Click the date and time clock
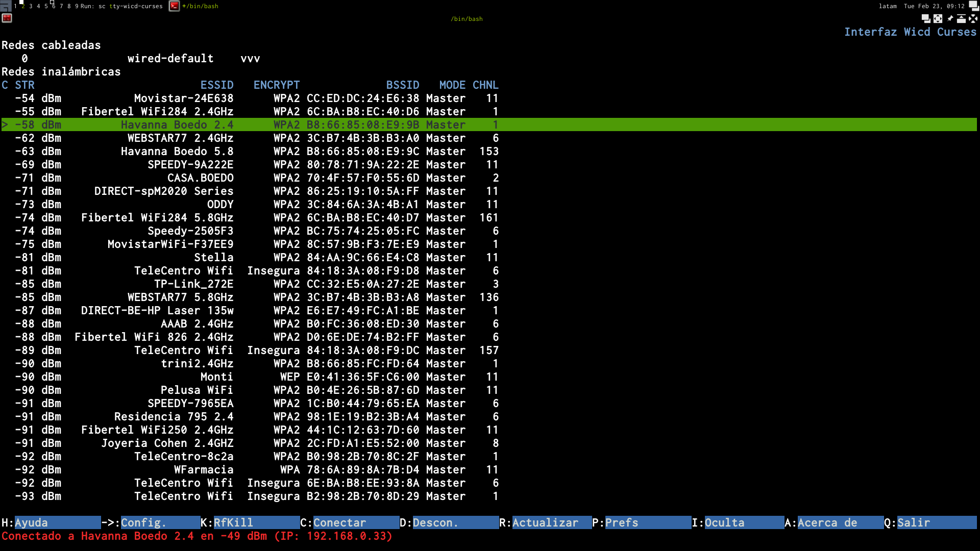 [934, 6]
